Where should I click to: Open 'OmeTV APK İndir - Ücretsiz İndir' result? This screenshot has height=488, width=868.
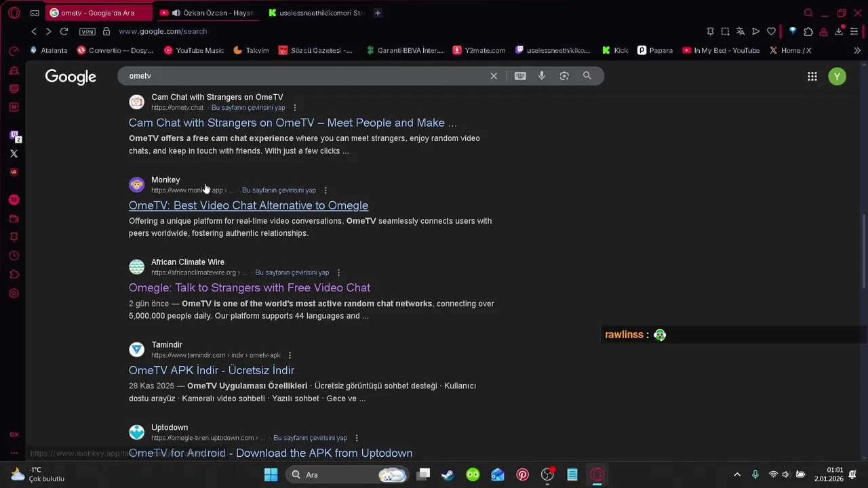click(212, 371)
